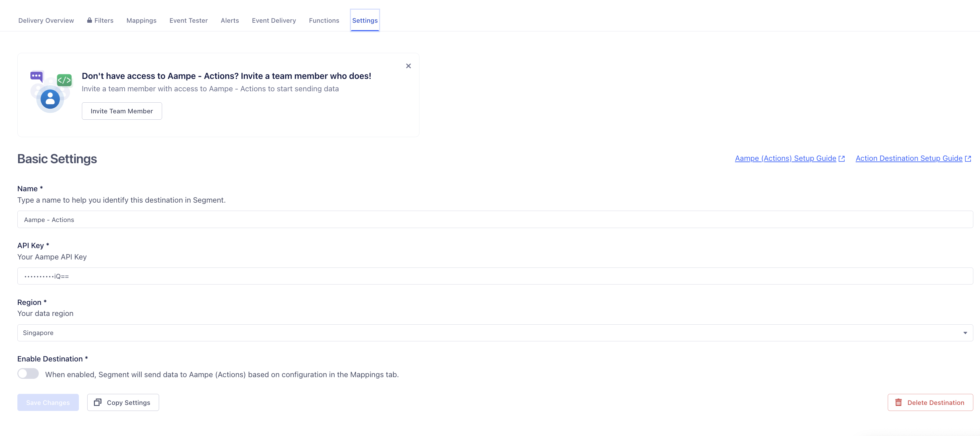Switch to the Filters tab
980x436 pixels.
[x=100, y=20]
